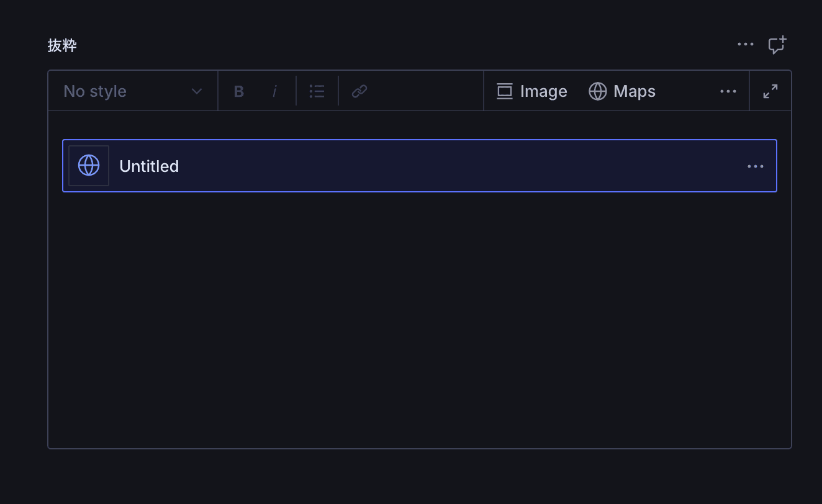
Task: Click the insert link icon
Action: tap(359, 91)
